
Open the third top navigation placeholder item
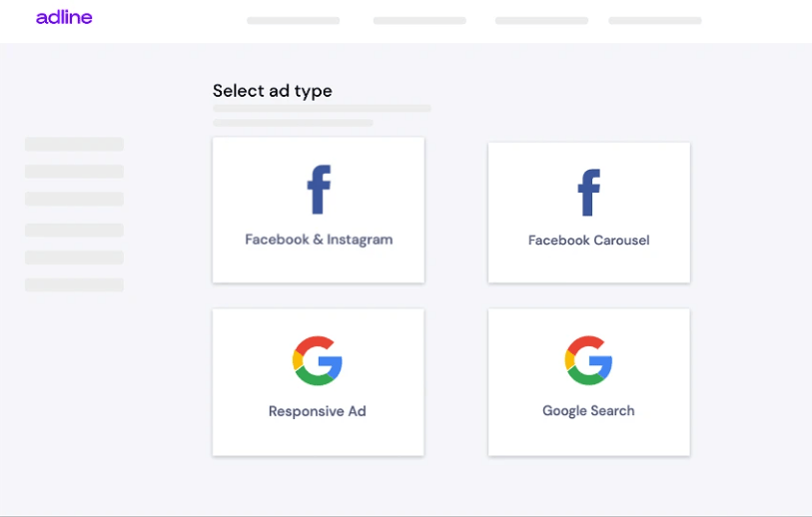(541, 20)
